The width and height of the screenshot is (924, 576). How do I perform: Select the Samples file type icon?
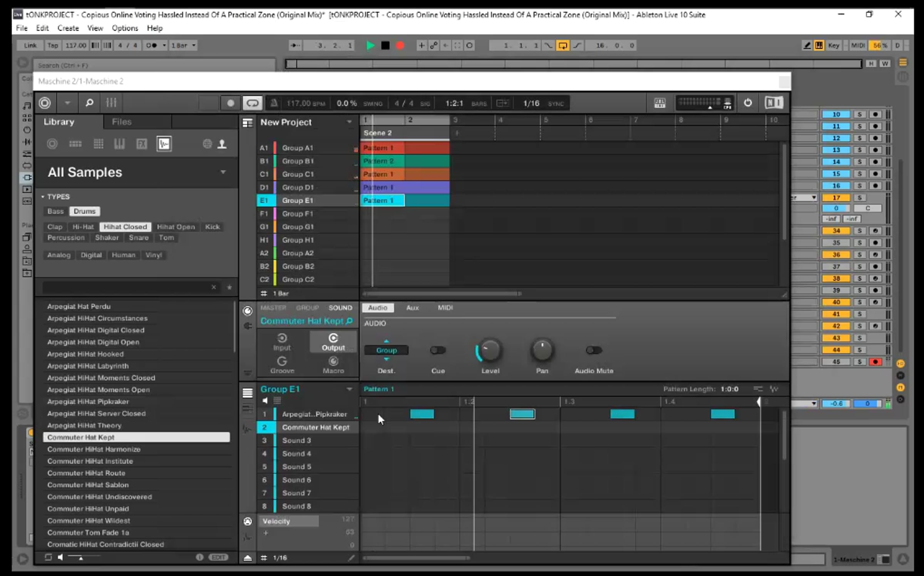coord(164,144)
